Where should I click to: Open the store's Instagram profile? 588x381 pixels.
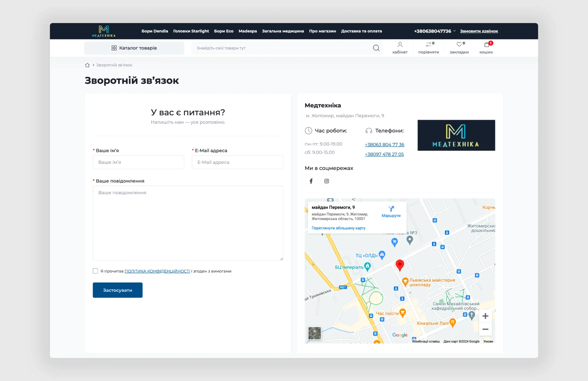tap(326, 181)
